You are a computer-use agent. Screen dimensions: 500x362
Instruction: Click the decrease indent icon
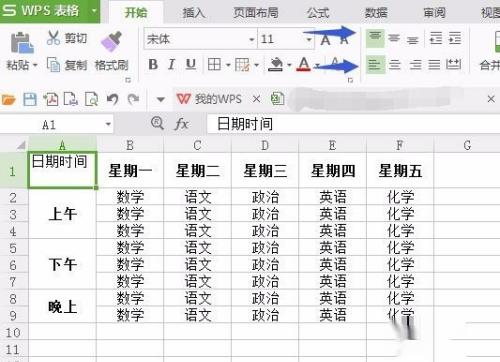(436, 38)
